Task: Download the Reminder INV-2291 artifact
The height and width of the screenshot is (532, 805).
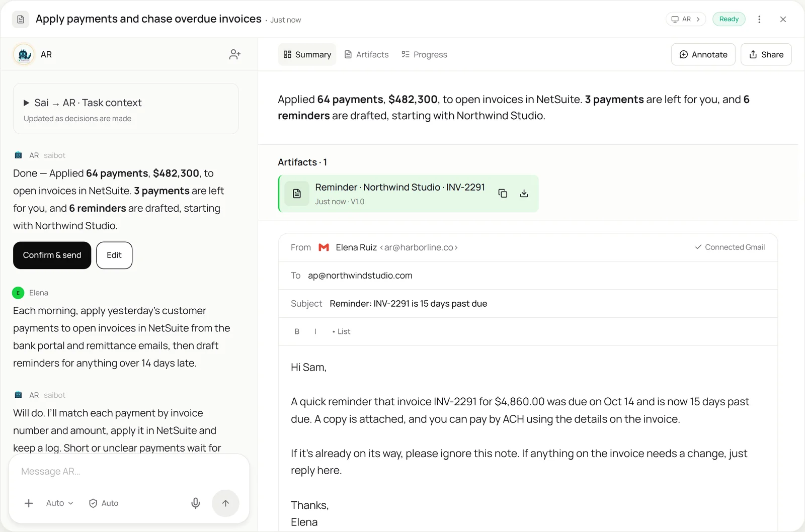Action: pyautogui.click(x=524, y=194)
